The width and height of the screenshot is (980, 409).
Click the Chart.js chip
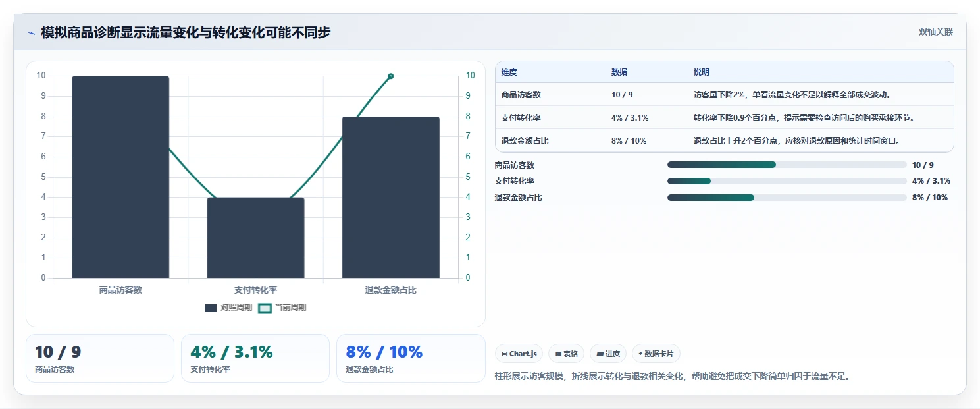click(519, 354)
